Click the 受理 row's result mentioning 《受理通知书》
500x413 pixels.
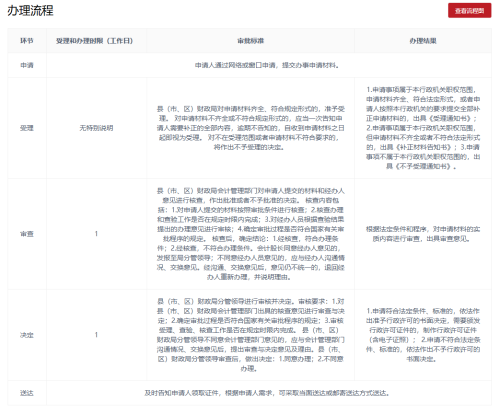tap(423, 128)
